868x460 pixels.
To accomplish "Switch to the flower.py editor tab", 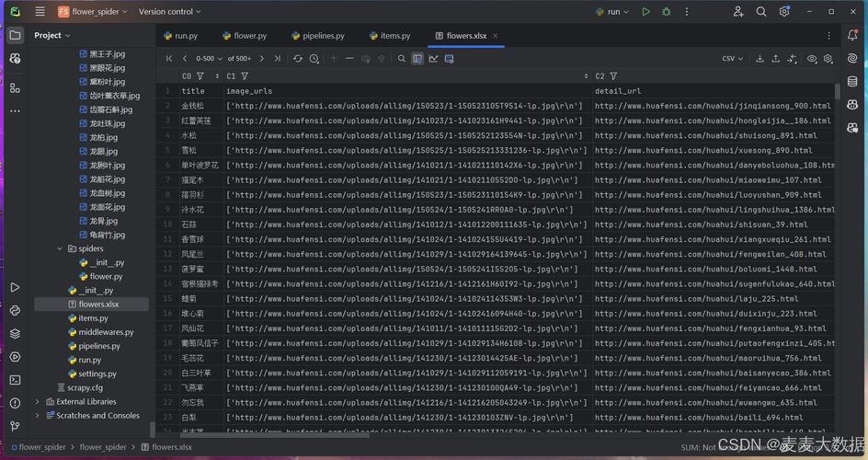I will (245, 36).
